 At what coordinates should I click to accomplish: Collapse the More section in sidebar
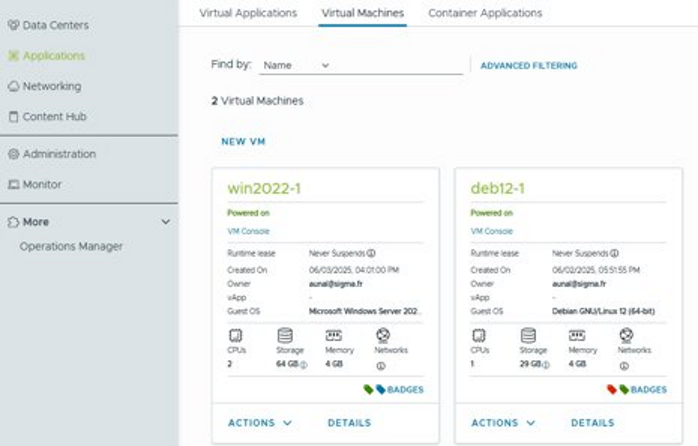[165, 222]
